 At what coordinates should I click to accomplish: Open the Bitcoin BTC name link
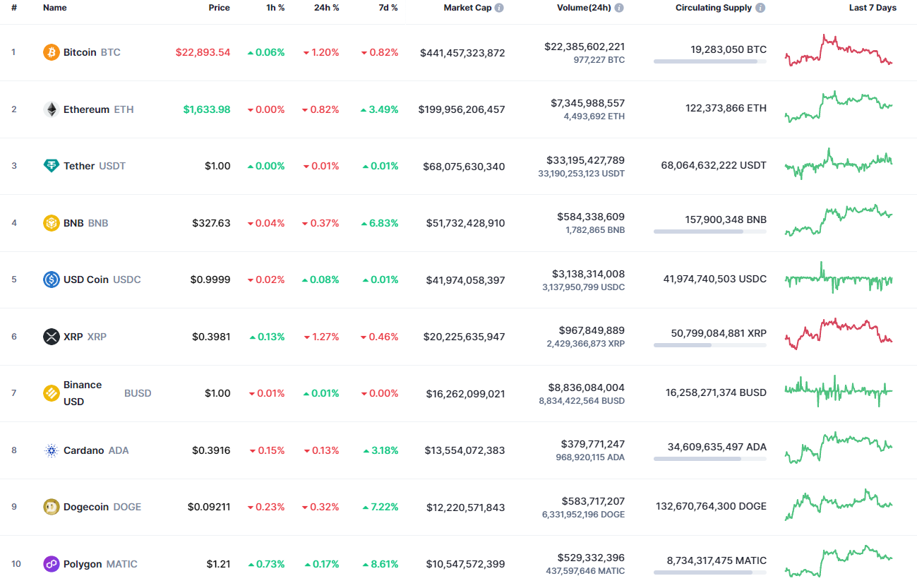coord(80,52)
